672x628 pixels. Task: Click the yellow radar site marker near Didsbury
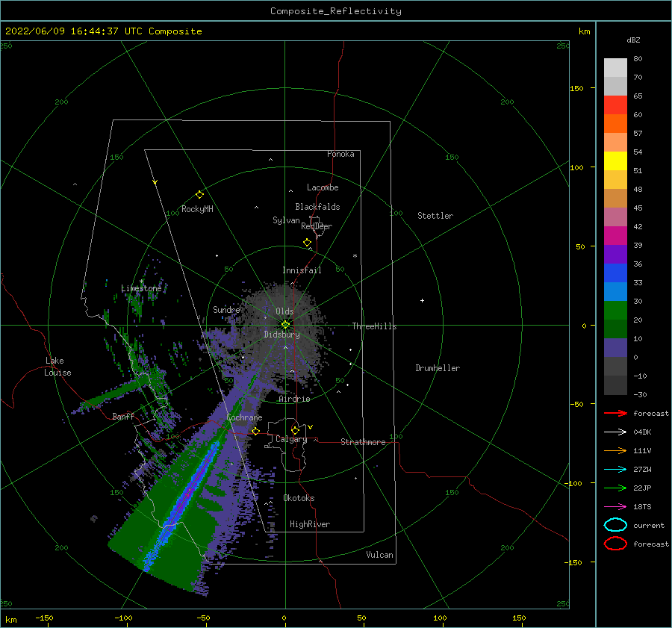coord(285,325)
